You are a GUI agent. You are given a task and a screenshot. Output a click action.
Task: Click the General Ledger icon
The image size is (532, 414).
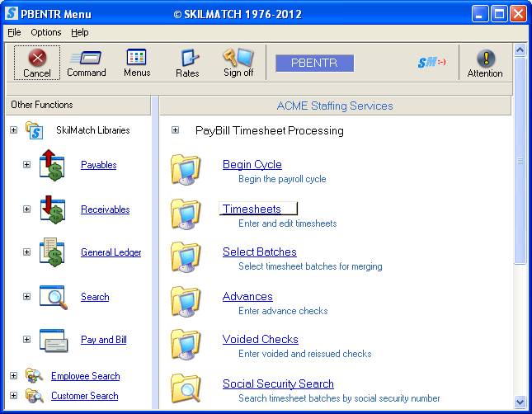52,252
